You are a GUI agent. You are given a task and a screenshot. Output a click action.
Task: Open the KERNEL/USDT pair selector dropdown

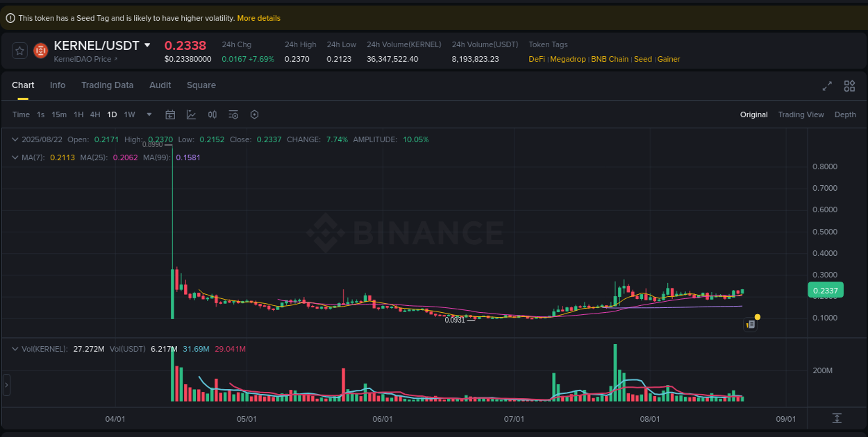pyautogui.click(x=147, y=45)
